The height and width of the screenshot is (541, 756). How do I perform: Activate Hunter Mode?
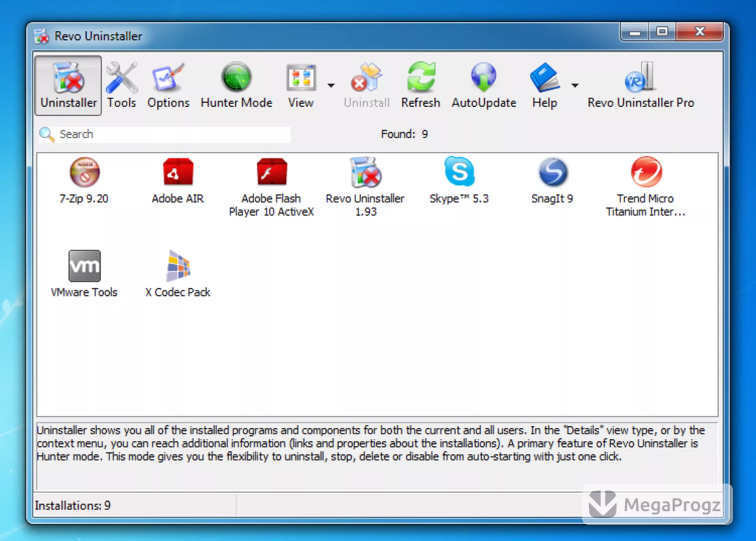pyautogui.click(x=236, y=85)
